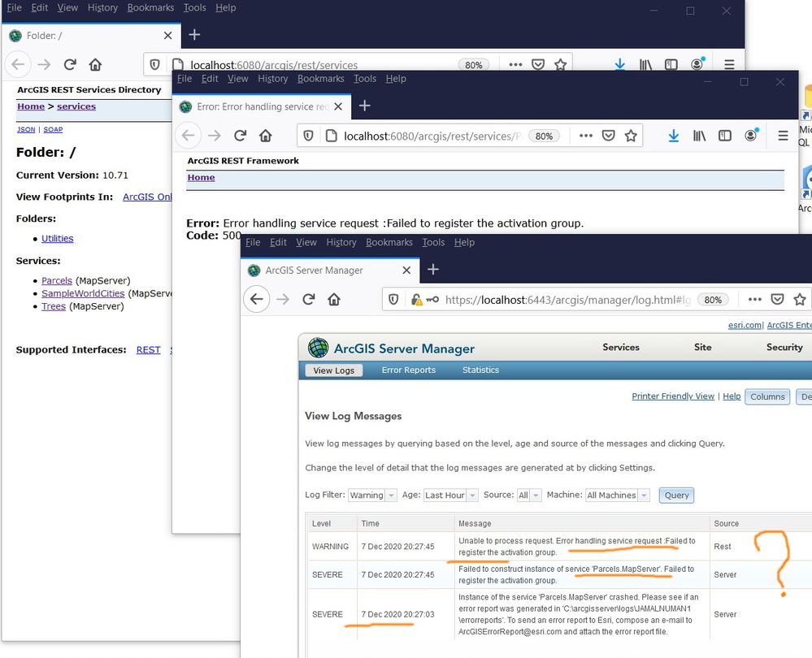This screenshot has height=658, width=812.
Task: Click lock warning icon in Server Manager address bar
Action: coord(416,299)
